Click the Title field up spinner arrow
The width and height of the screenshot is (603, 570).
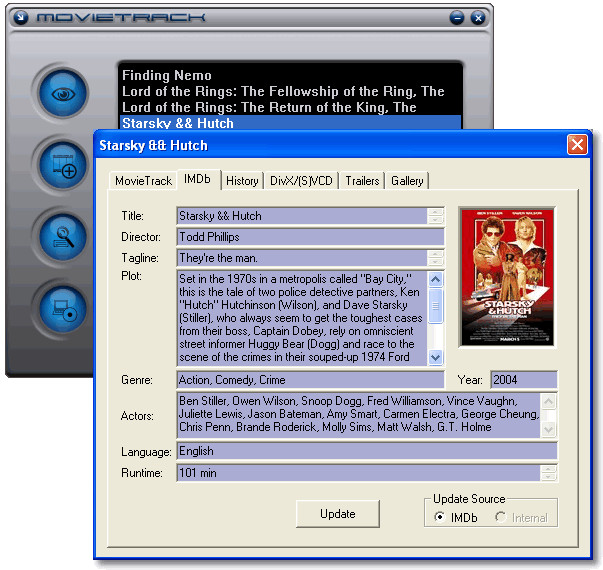pyautogui.click(x=435, y=212)
